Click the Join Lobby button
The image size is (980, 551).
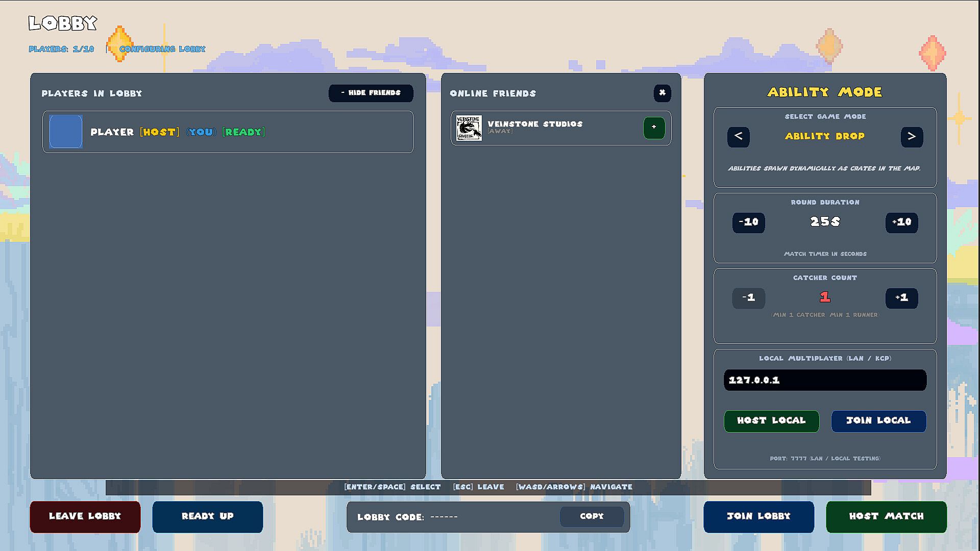click(759, 517)
